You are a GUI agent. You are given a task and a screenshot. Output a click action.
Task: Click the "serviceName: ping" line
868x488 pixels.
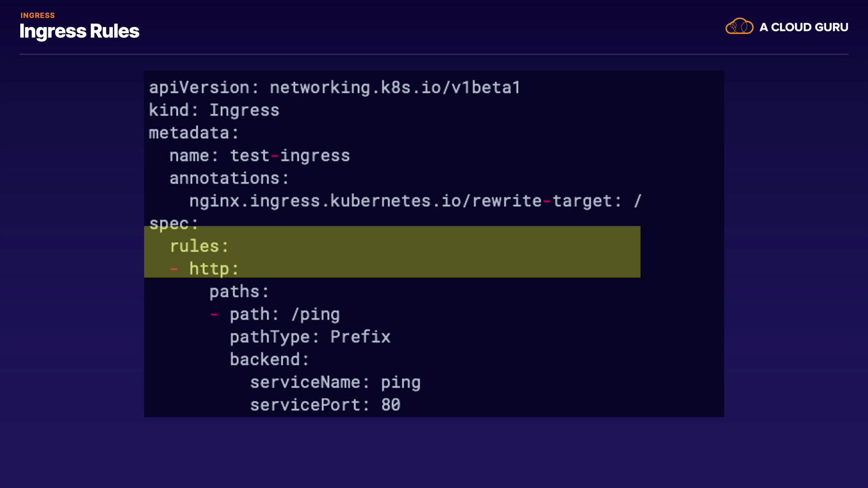pos(335,382)
